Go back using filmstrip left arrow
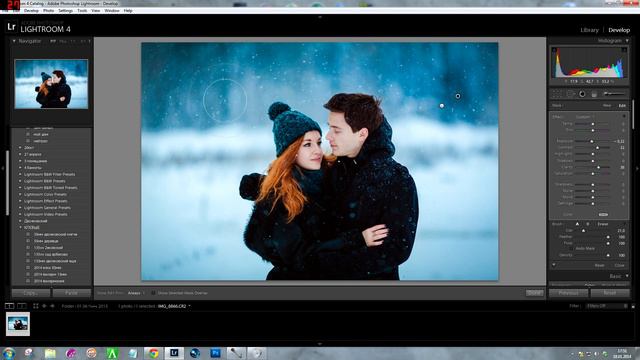Screen dimensions: 640x360 (x=44, y=306)
